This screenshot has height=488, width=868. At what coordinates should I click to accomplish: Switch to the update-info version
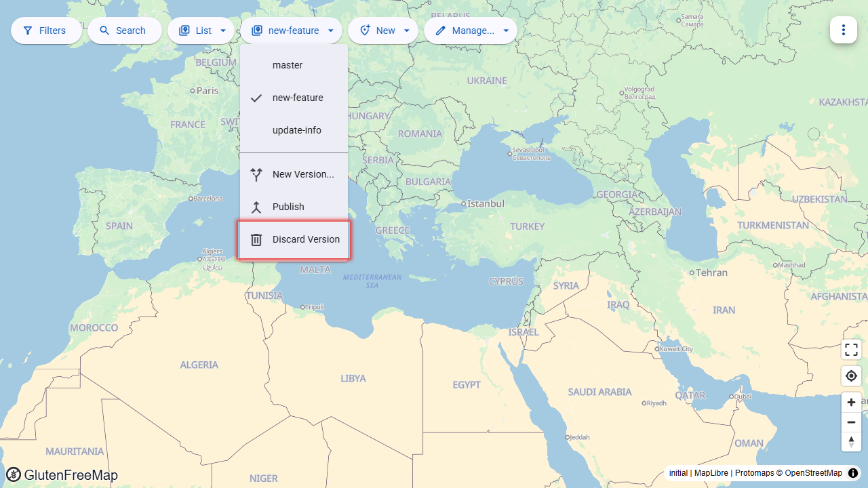294,130
